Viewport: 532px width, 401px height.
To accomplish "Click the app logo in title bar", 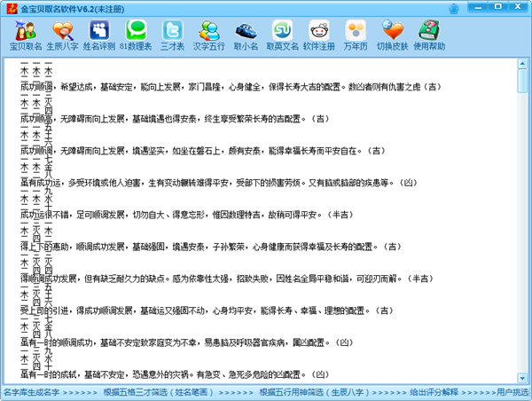I will coord(12,9).
